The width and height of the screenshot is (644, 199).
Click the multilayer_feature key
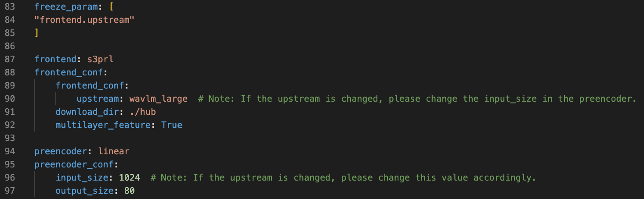point(103,125)
